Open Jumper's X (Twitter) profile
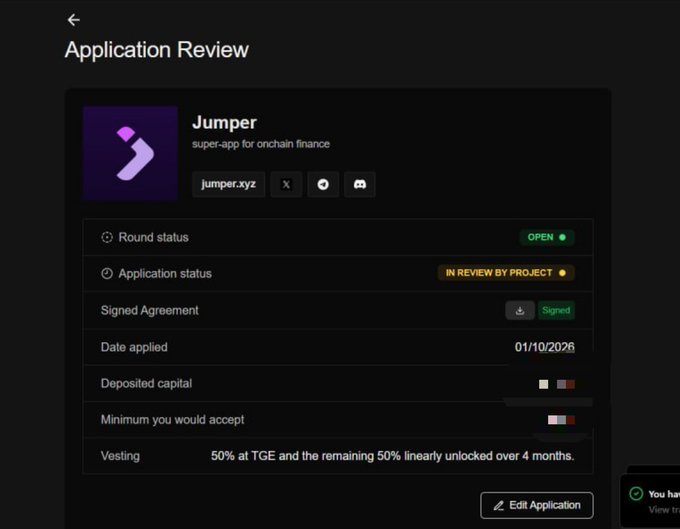 pyautogui.click(x=286, y=184)
